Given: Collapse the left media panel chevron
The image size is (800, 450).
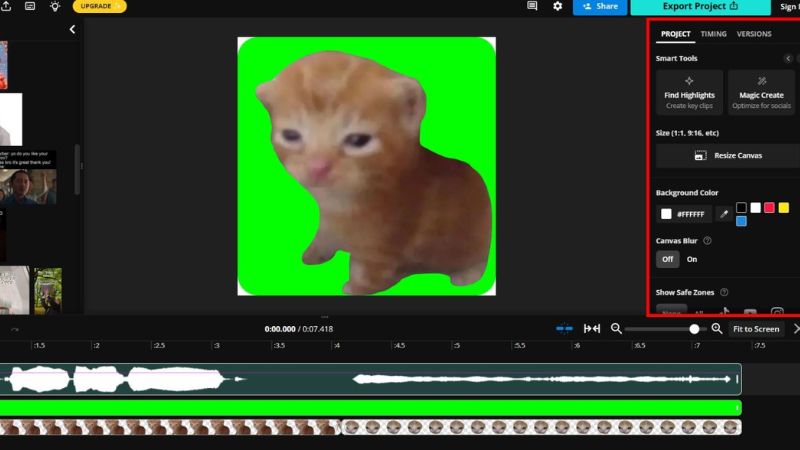Looking at the screenshot, I should tap(72, 30).
